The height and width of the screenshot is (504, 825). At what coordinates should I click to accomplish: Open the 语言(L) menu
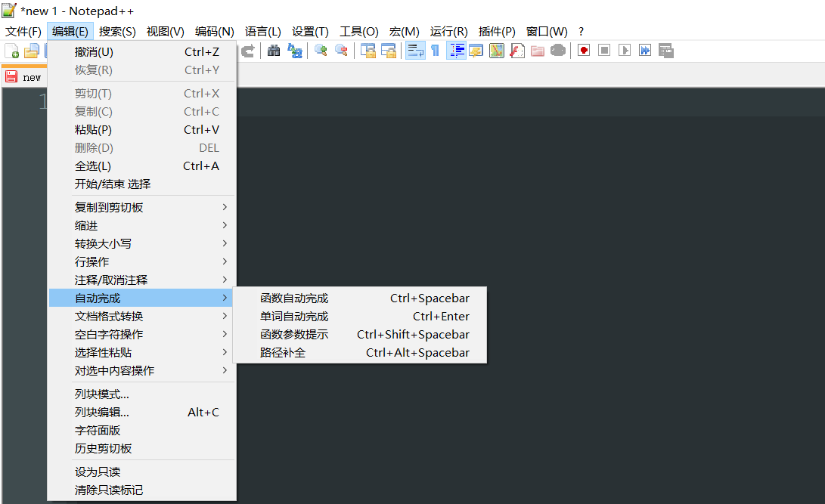tap(262, 32)
